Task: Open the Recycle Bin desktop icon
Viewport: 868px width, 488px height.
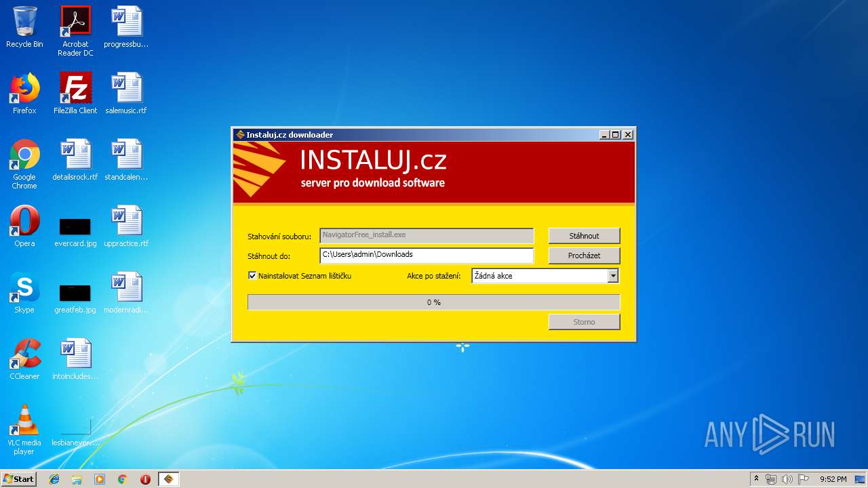Action: (24, 27)
